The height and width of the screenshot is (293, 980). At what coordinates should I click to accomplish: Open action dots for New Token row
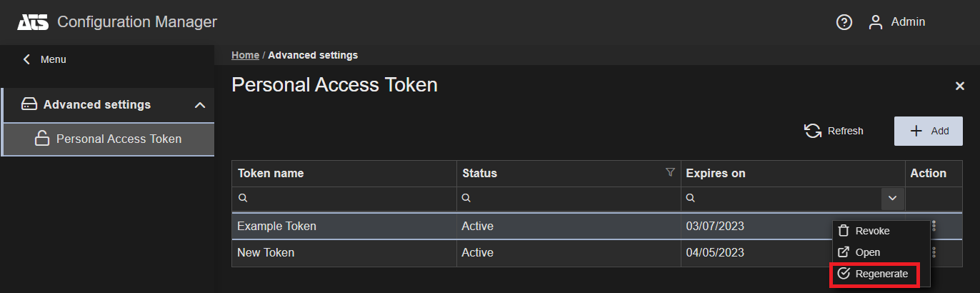(934, 252)
